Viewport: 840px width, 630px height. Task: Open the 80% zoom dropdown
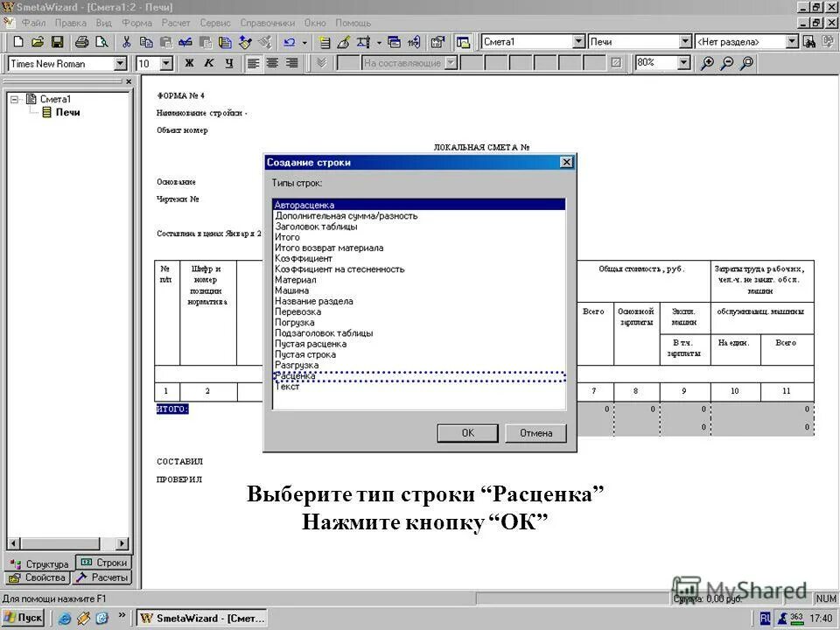point(684,63)
